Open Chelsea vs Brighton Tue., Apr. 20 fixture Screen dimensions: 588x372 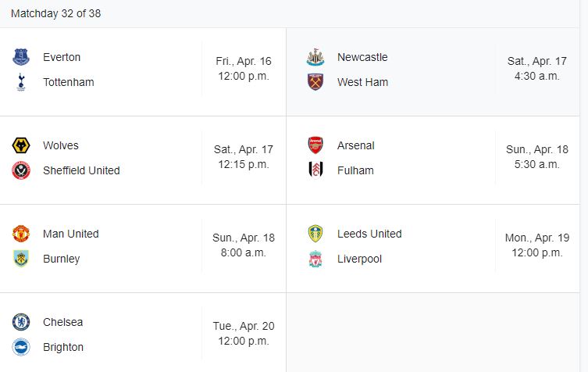143,334
